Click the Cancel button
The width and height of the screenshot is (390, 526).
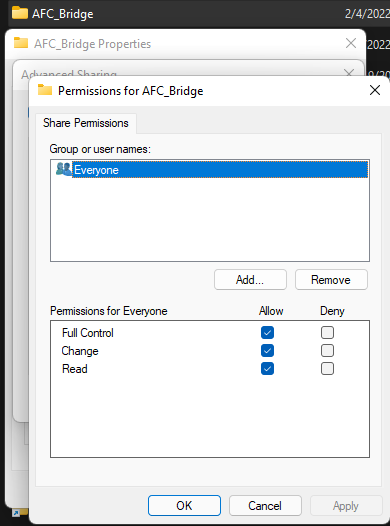[265, 506]
